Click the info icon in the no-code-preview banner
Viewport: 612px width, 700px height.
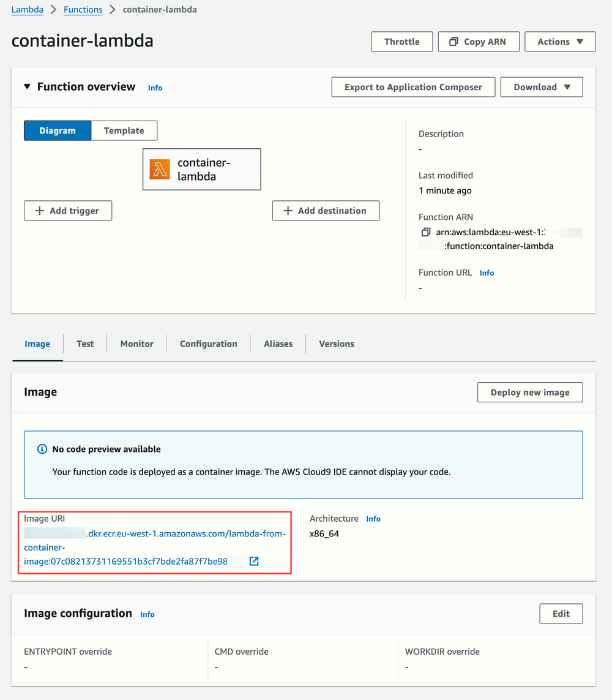click(x=42, y=449)
